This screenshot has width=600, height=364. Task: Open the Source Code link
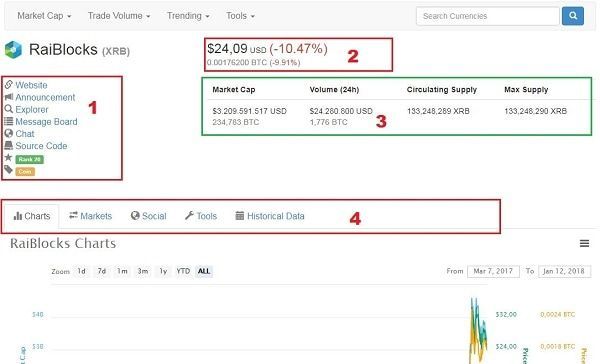[41, 146]
